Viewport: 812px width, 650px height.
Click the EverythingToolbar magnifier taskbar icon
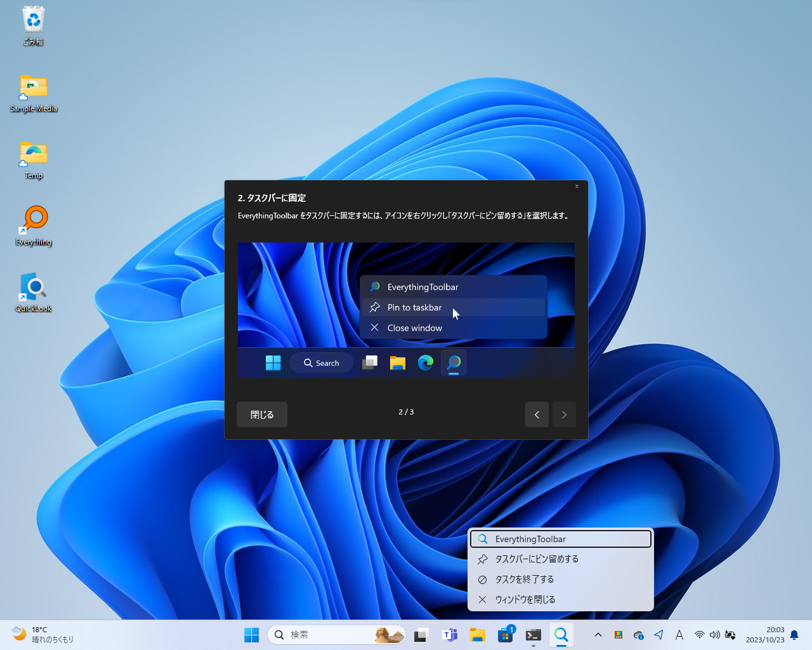tap(561, 635)
